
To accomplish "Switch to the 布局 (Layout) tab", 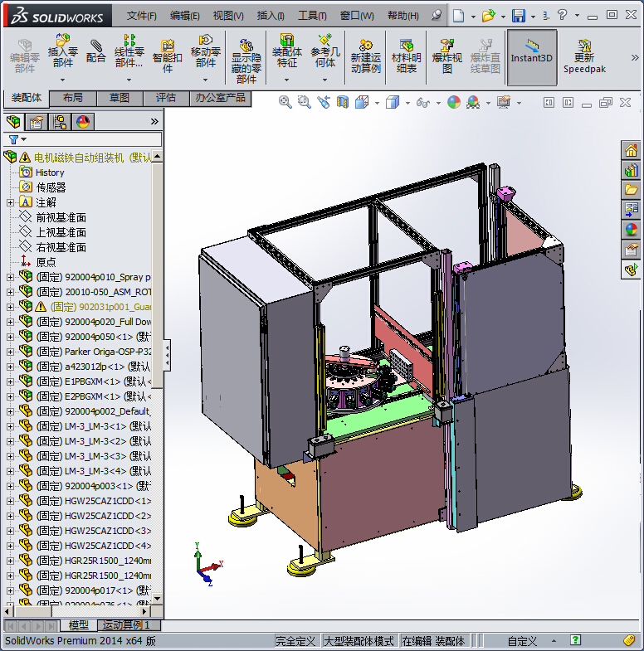I will [73, 99].
